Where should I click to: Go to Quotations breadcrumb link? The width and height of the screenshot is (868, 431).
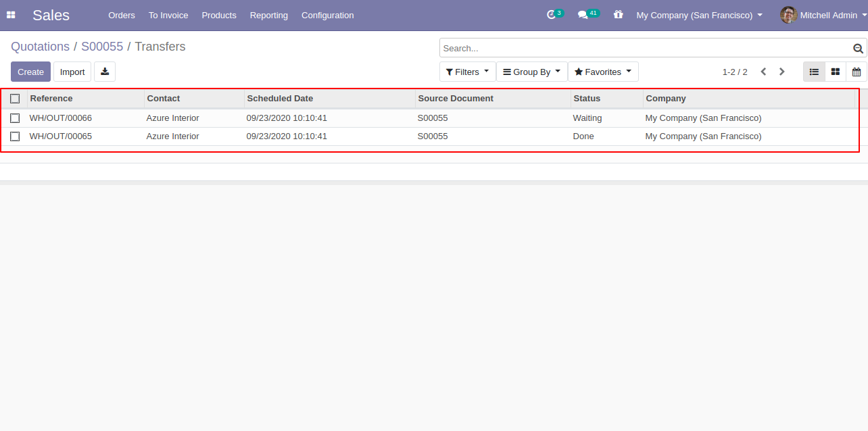tap(40, 47)
